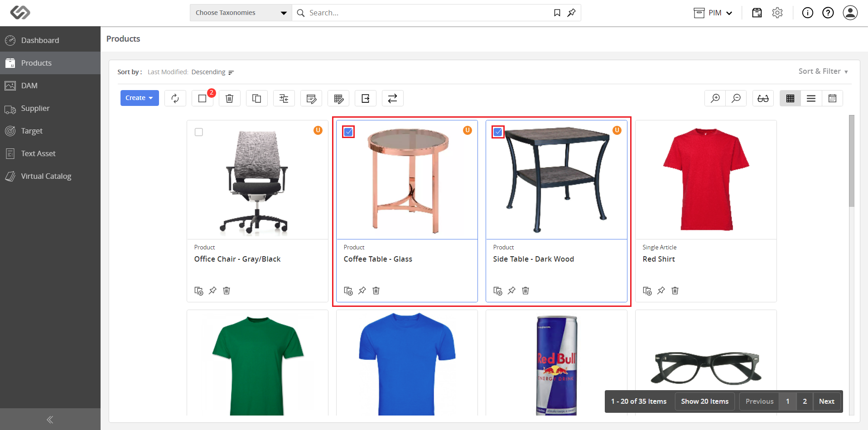Open the user profile avatar

point(850,13)
